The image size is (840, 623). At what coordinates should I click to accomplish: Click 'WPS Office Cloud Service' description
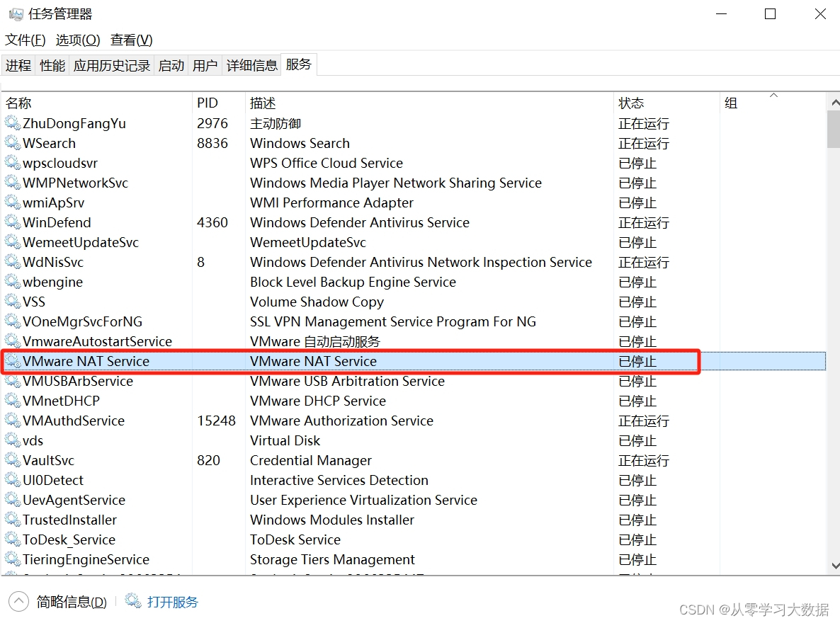[327, 163]
